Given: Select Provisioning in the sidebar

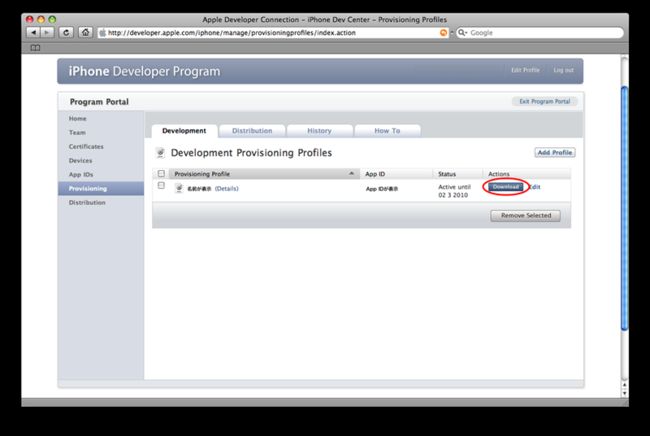Looking at the screenshot, I should (x=101, y=189).
